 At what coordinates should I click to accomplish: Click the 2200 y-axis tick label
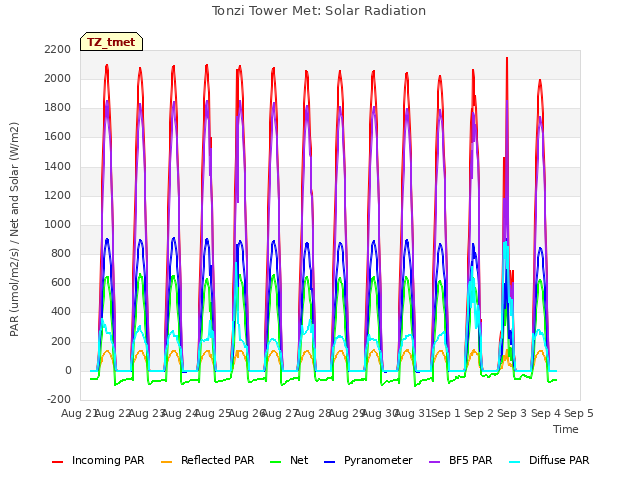[58, 49]
